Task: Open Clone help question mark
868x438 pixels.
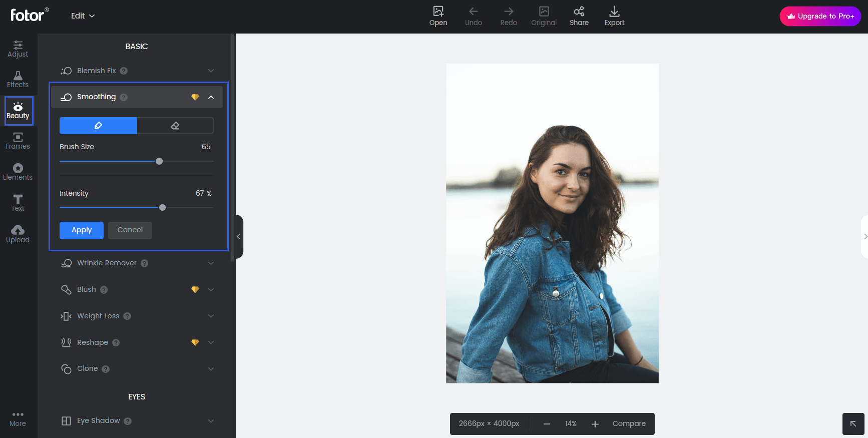Action: (106, 369)
